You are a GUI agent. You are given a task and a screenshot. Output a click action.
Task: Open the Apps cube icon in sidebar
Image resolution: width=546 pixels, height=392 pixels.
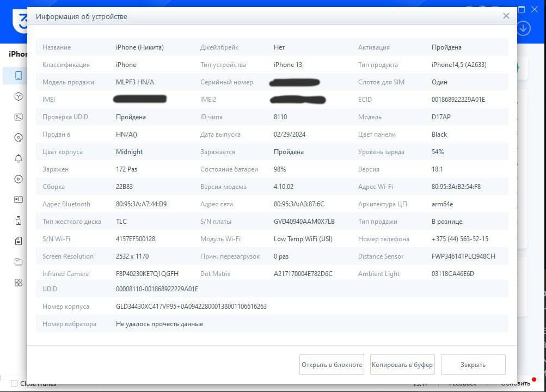19,96
